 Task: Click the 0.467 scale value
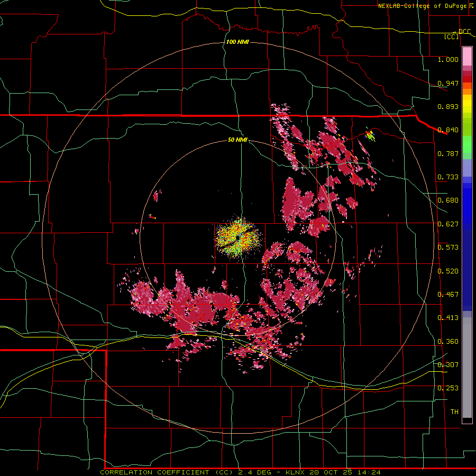(448, 295)
